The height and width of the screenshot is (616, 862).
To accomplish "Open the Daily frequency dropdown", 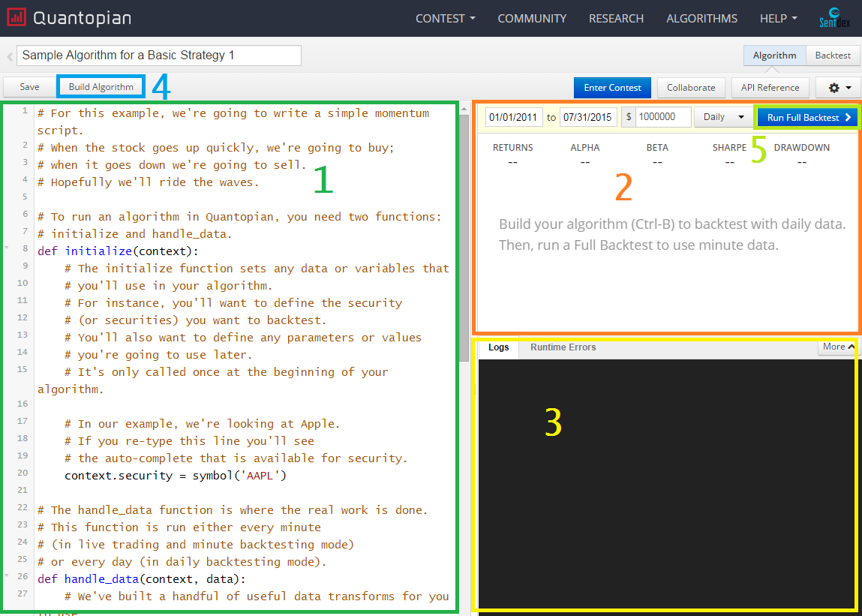I will pyautogui.click(x=723, y=117).
